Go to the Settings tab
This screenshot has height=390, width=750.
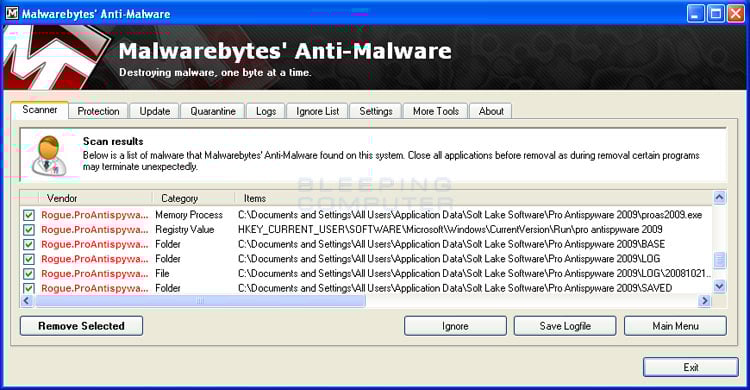(375, 111)
